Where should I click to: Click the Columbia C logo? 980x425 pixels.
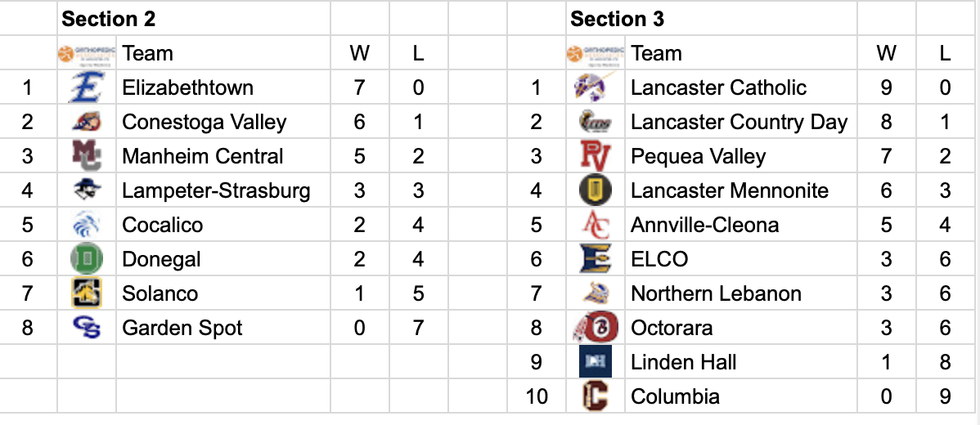(595, 396)
